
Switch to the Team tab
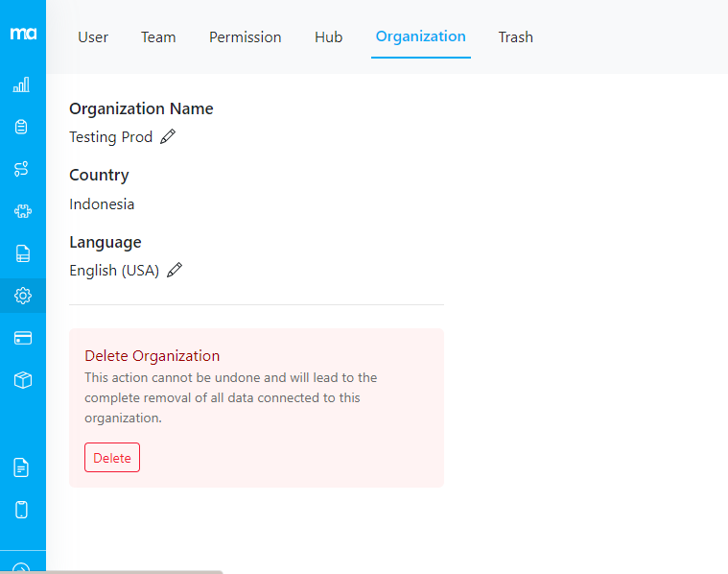tap(158, 37)
